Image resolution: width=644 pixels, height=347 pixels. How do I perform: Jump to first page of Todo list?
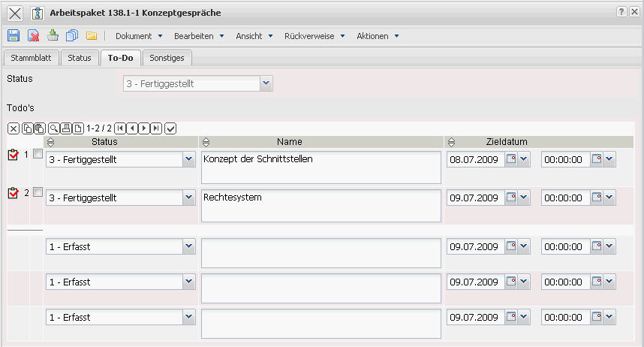(120, 128)
